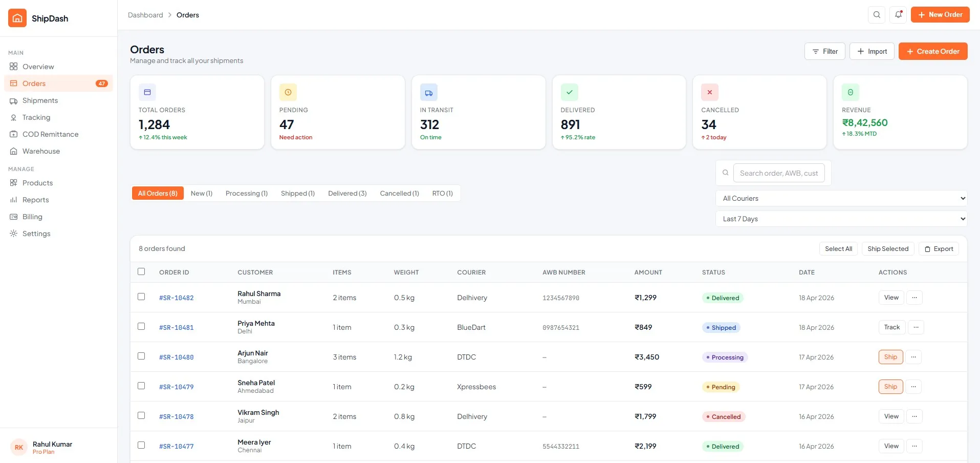The height and width of the screenshot is (463, 980).
Task: Open the All Couriers dropdown
Action: 841,198
